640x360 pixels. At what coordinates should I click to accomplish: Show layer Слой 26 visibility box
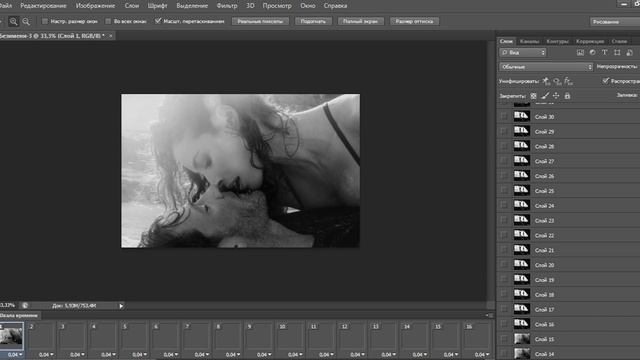tap(504, 176)
